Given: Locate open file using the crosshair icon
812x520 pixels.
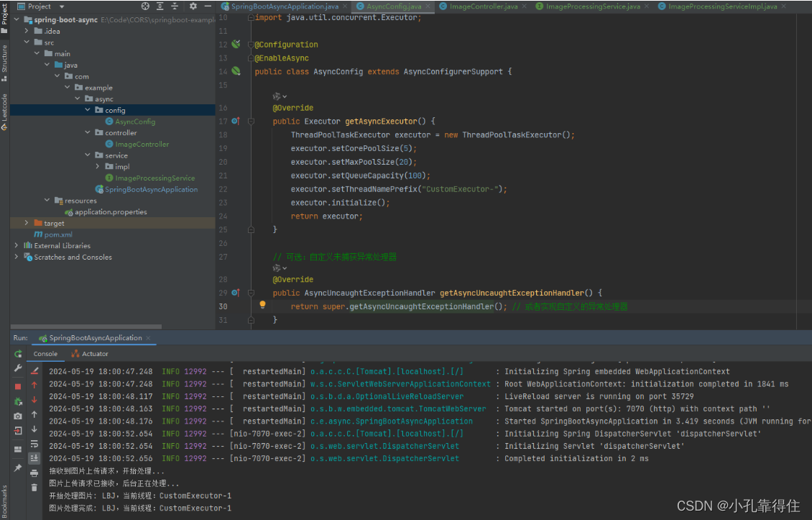Looking at the screenshot, I should 145,6.
